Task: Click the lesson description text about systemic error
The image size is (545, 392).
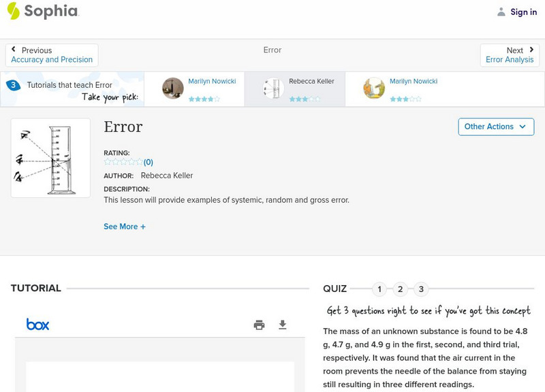Action: [226, 200]
